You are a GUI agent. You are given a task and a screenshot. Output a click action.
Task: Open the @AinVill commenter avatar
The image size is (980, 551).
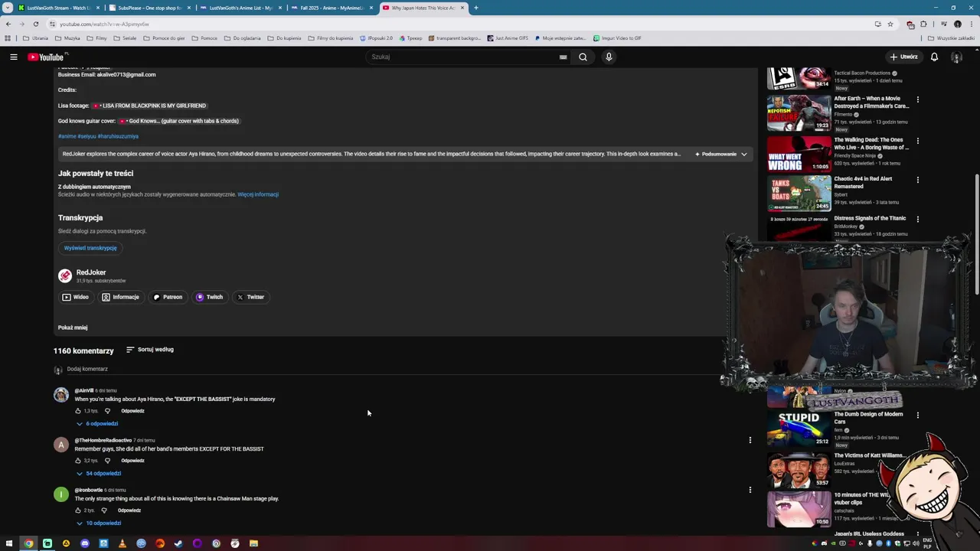pyautogui.click(x=61, y=395)
